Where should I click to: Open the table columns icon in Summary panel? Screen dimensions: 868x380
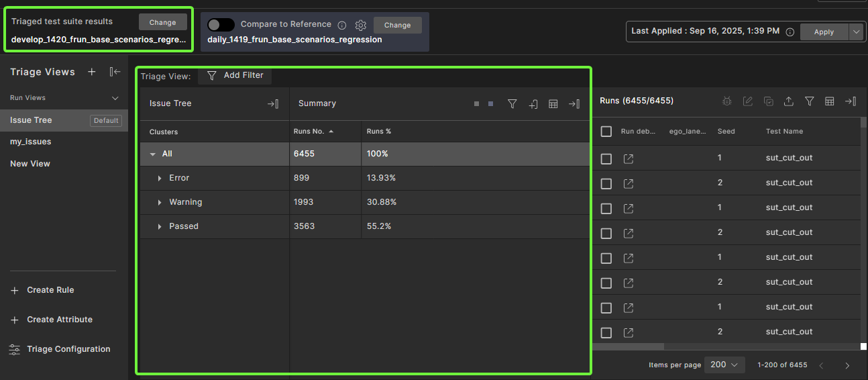click(553, 104)
